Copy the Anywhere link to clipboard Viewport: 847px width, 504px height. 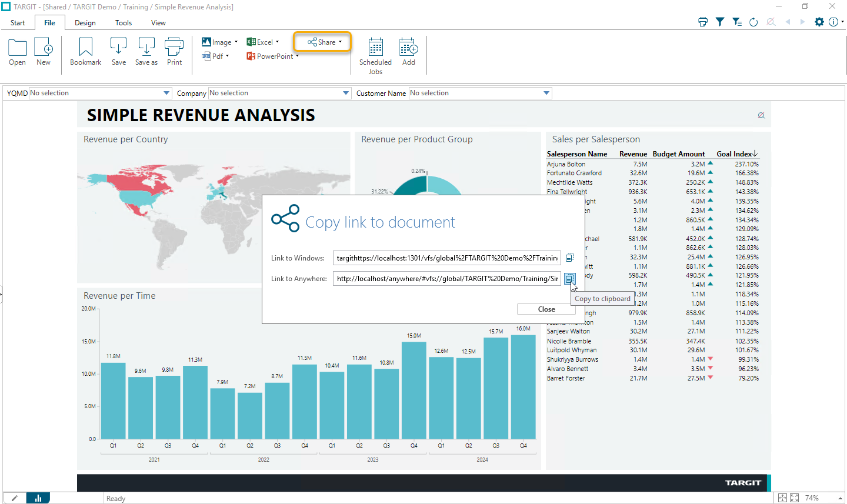point(569,279)
